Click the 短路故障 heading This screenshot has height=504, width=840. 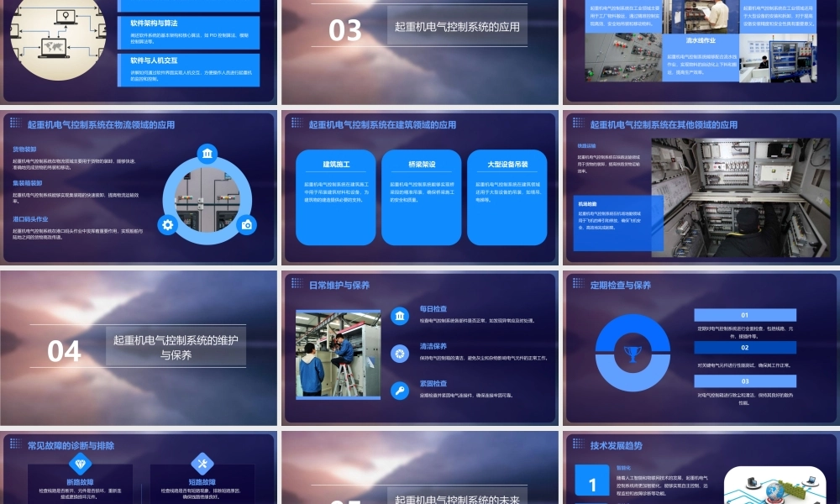coord(202,482)
